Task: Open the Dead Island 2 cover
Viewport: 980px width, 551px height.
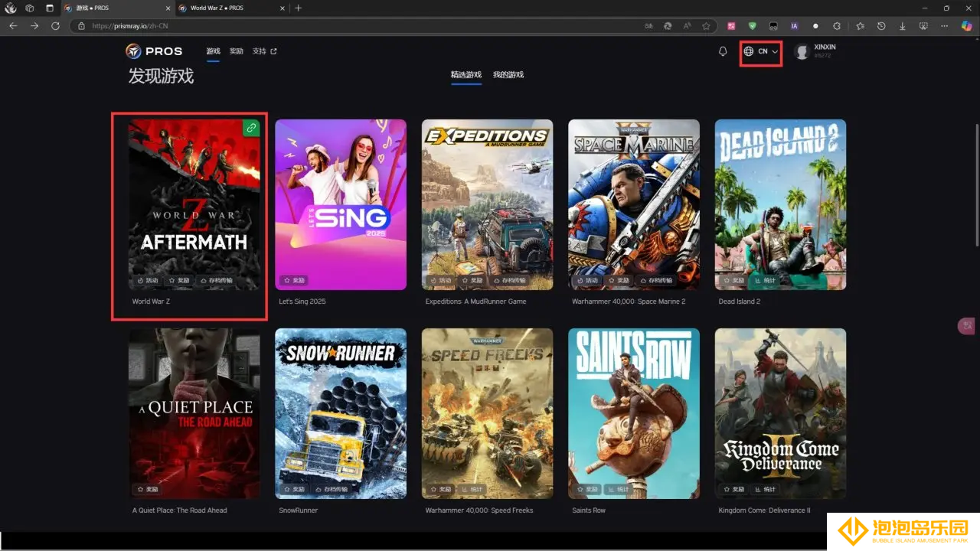Action: [x=780, y=204]
